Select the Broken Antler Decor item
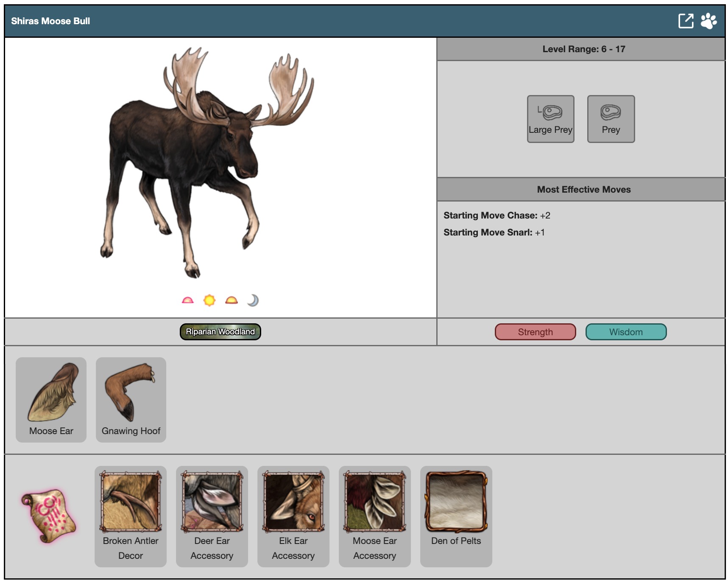This screenshot has width=728, height=583. (131, 516)
